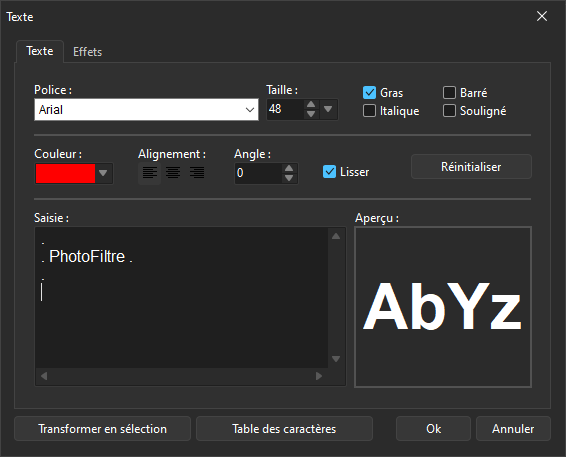Click the Réinitialiser button
The height and width of the screenshot is (457, 566).
(x=471, y=167)
